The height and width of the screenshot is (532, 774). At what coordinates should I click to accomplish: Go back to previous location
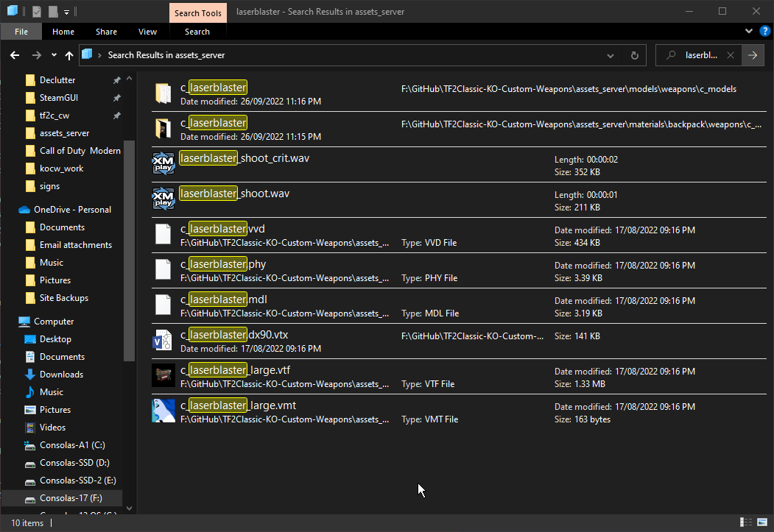(x=15, y=55)
